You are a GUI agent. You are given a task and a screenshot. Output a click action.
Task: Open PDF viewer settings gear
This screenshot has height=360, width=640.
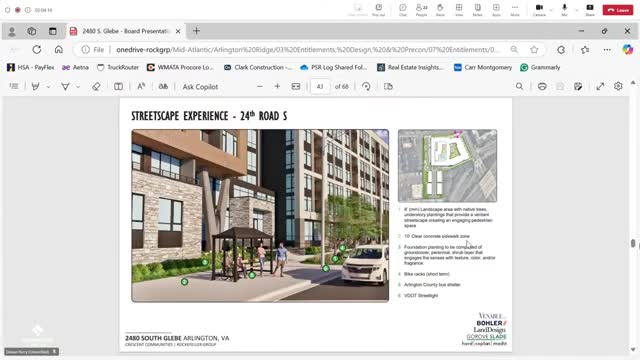coord(618,86)
